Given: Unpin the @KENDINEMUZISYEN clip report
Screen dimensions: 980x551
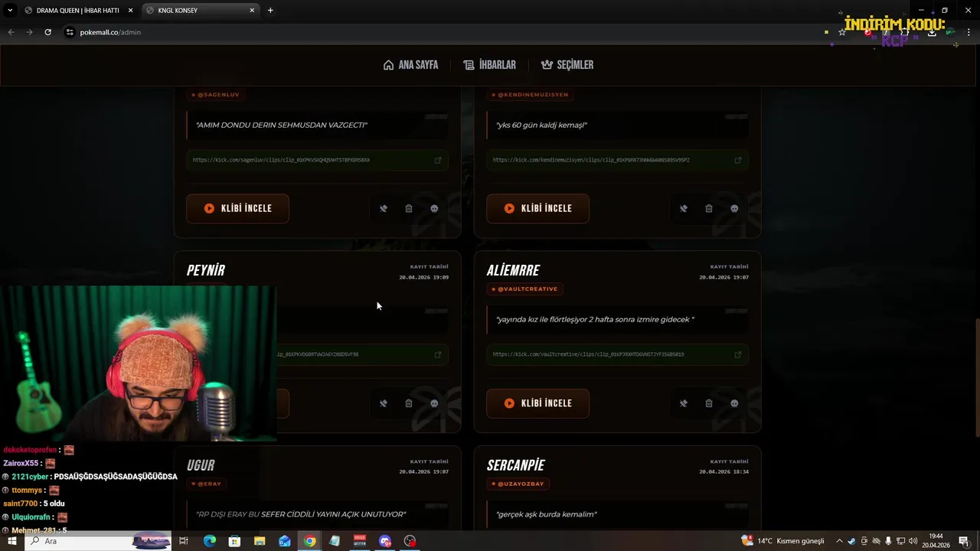Looking at the screenshot, I should point(684,208).
